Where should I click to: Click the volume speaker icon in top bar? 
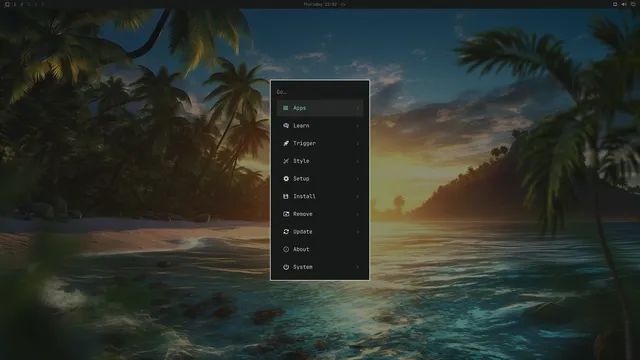pyautogui.click(x=624, y=4)
